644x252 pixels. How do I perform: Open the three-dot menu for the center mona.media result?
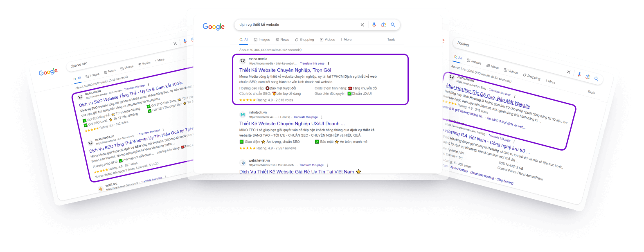(x=328, y=63)
